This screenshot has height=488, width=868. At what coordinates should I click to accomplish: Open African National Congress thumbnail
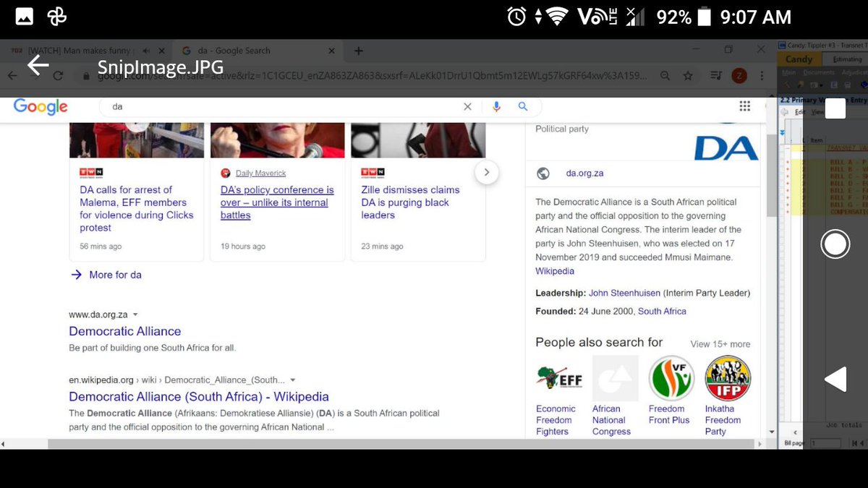pyautogui.click(x=616, y=377)
